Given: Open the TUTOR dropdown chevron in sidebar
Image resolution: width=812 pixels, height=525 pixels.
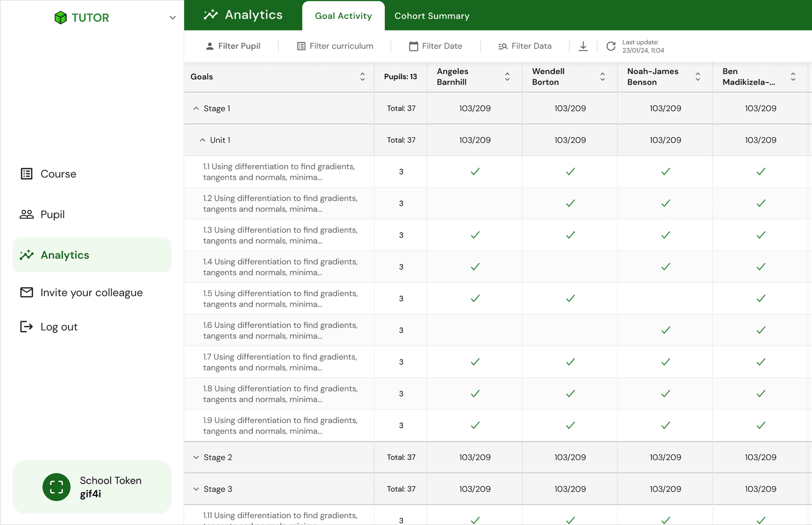Looking at the screenshot, I should point(173,18).
